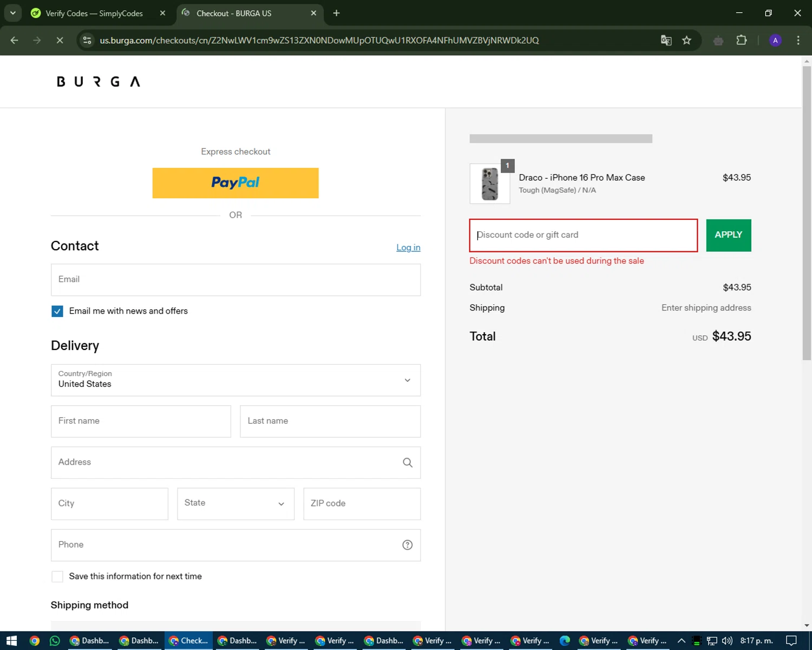Open the Chrome profile avatar
The width and height of the screenshot is (812, 650).
pyautogui.click(x=775, y=41)
